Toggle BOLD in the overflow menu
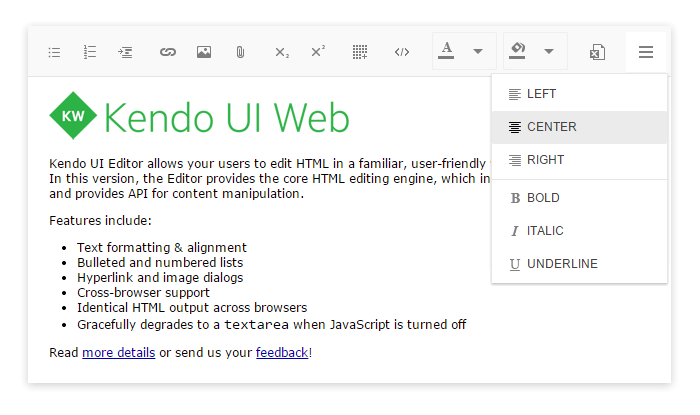 579,198
